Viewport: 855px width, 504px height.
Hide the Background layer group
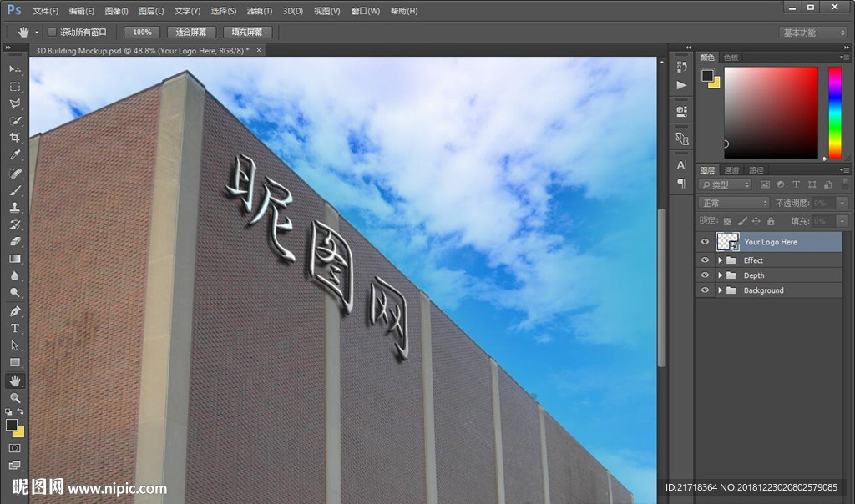[705, 290]
